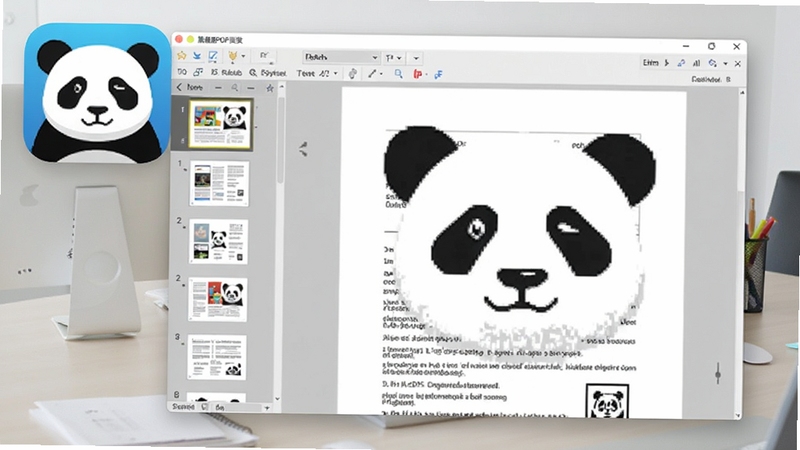Open the second page thumbnail labeled 1

(x=219, y=183)
